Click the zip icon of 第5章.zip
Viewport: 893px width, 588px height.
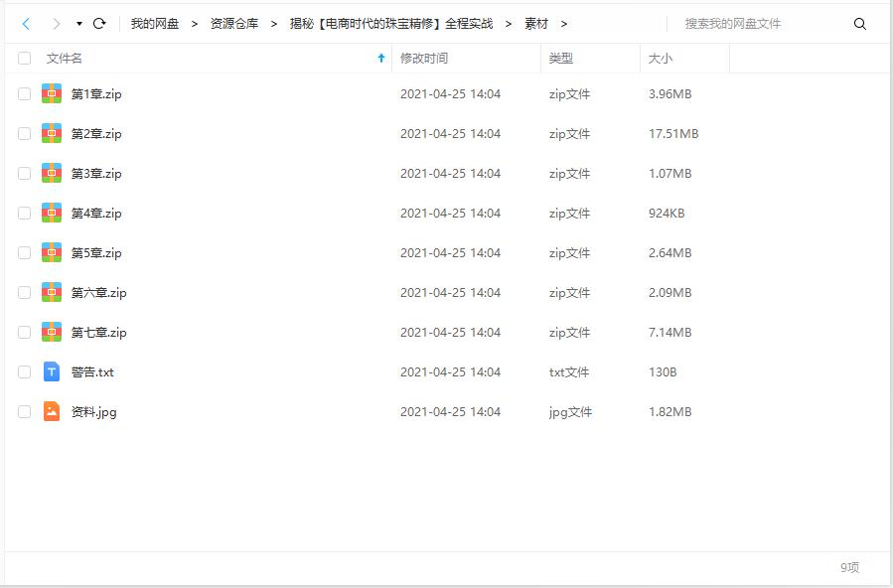pyautogui.click(x=52, y=252)
